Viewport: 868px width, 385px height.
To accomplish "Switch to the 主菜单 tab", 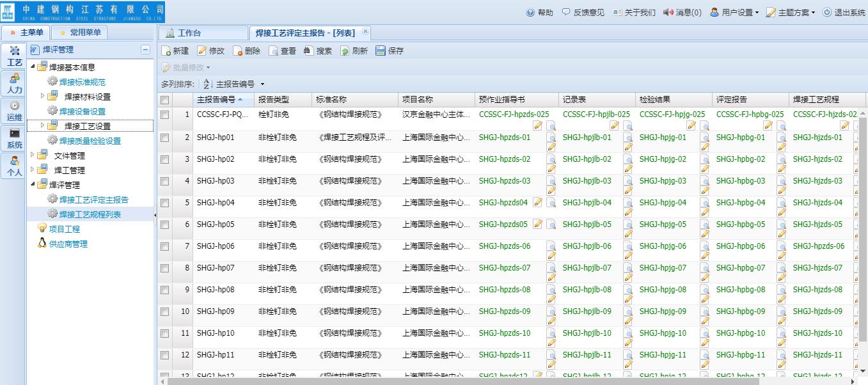I will (x=26, y=33).
